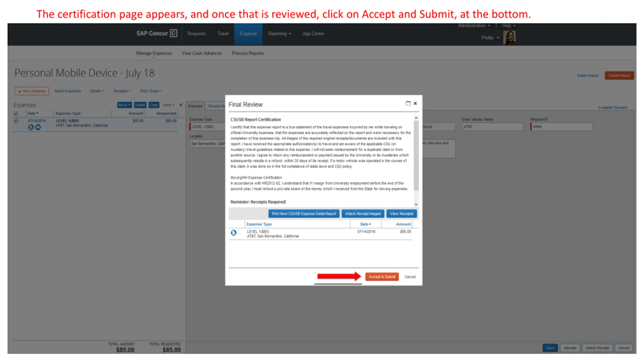Uncheck the 07/14/2018 expense row checkbox
This screenshot has height=362, width=644.
[16, 121]
